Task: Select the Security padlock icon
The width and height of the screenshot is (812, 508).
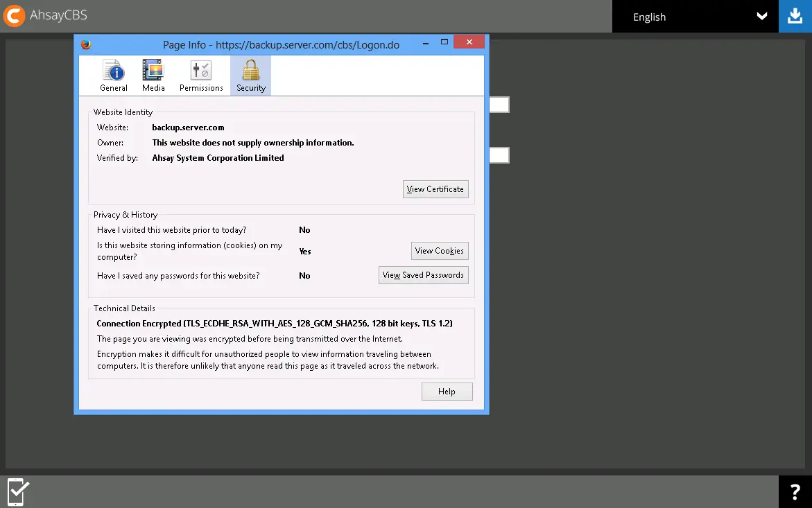Action: point(250,69)
